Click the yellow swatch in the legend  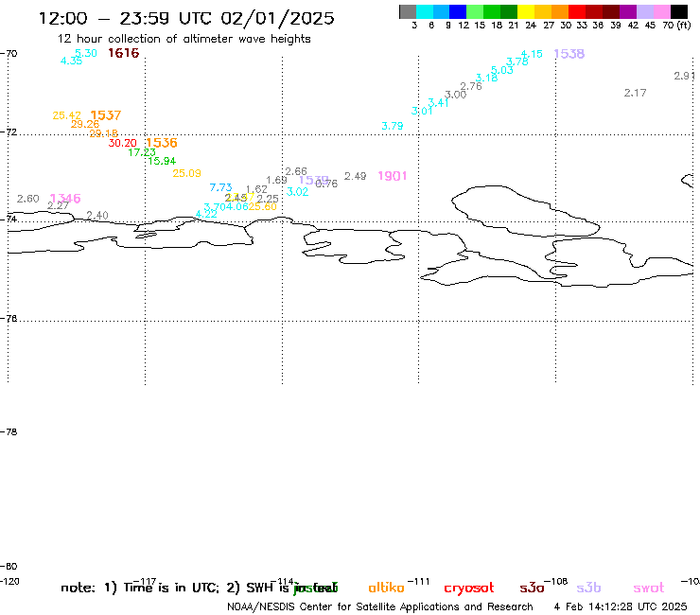point(526,11)
